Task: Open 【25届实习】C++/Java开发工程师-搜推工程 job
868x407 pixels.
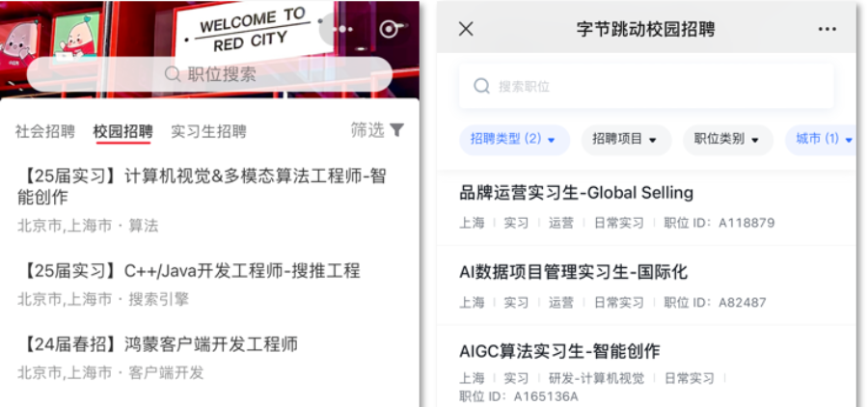Action: click(x=189, y=271)
